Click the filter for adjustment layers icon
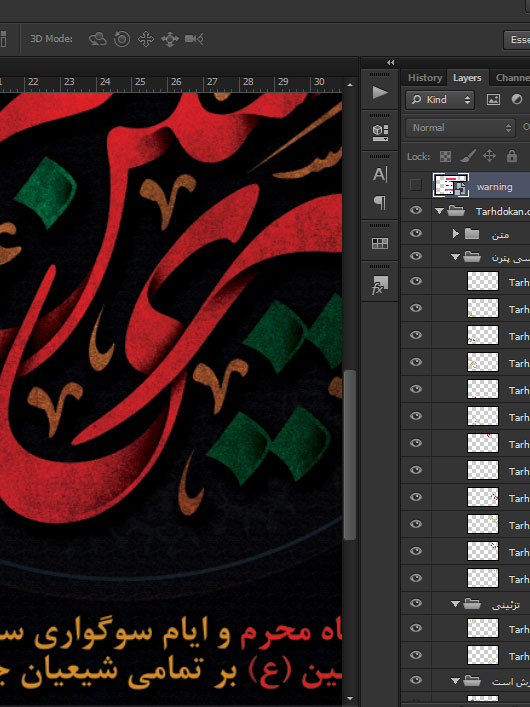The image size is (530, 707). [517, 100]
